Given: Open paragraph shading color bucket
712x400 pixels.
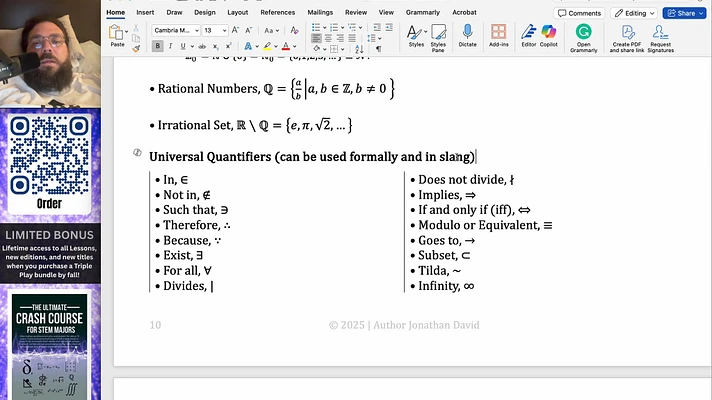Looking at the screenshot, I should click(316, 49).
